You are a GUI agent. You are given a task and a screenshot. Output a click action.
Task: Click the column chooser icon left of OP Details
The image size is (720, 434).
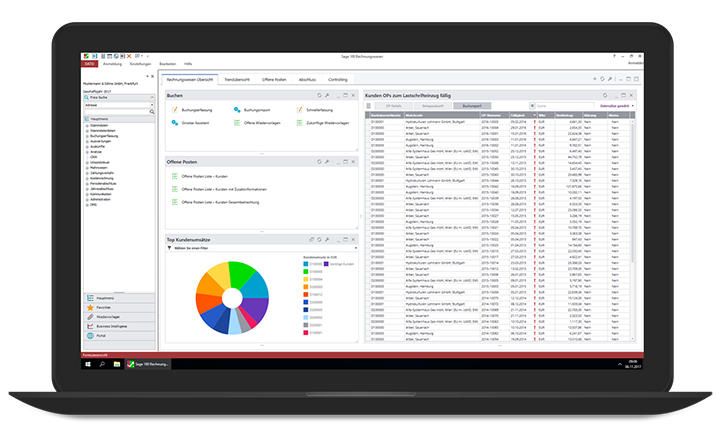(368, 106)
